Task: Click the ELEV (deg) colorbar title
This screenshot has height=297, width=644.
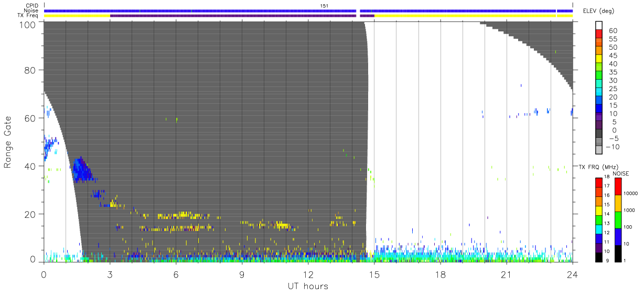Action: 599,11
